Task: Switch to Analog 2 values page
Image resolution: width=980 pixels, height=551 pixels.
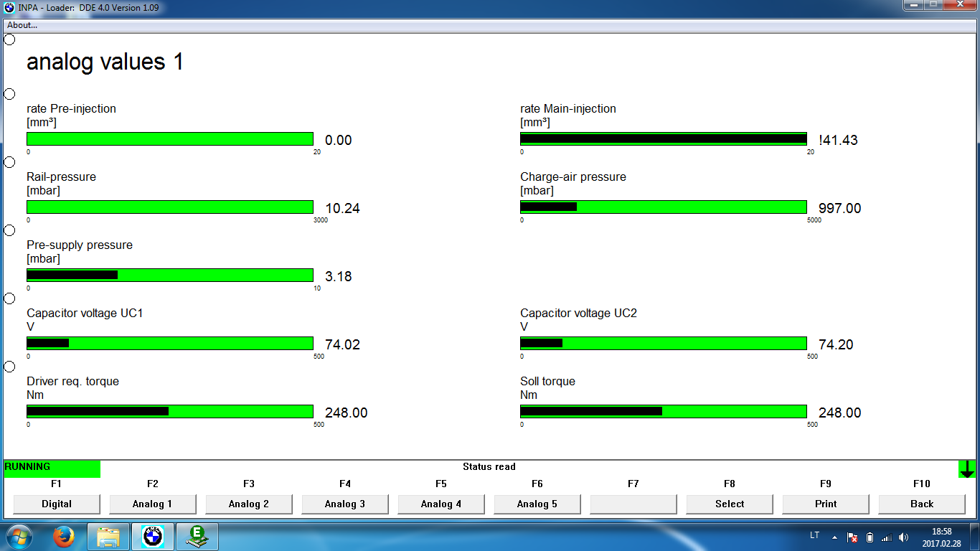Action: pyautogui.click(x=249, y=504)
